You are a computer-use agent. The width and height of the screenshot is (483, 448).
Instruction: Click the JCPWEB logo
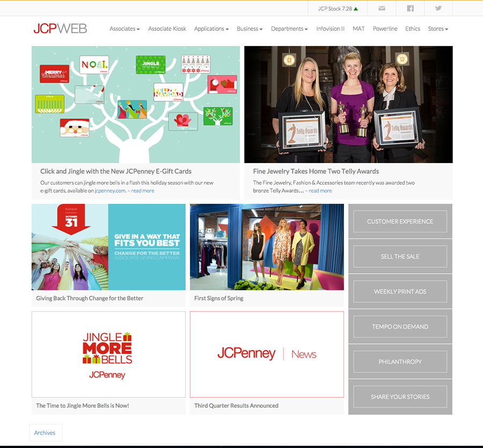(x=60, y=28)
